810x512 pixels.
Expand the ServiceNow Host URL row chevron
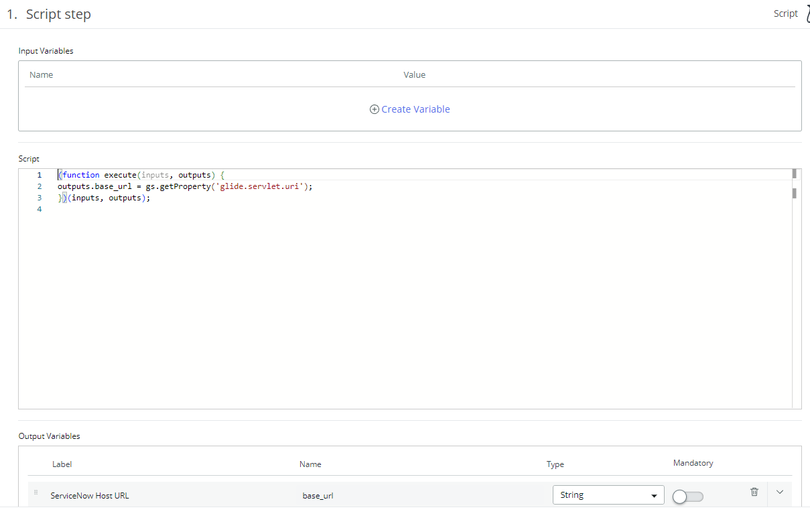coord(780,492)
